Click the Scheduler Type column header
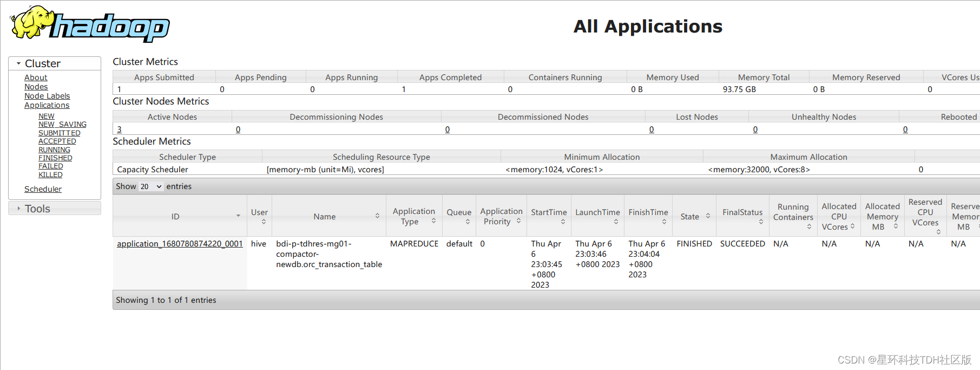The image size is (980, 370). 187,157
